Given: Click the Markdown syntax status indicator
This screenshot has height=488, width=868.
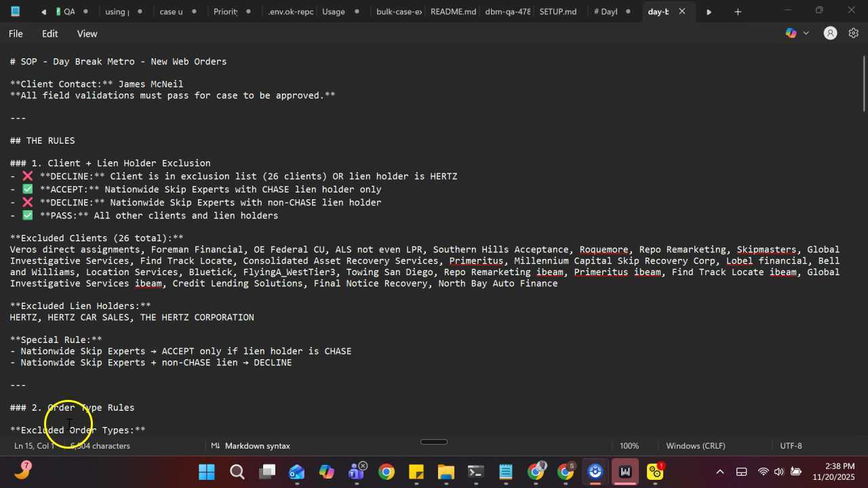Looking at the screenshot, I should click(x=251, y=446).
